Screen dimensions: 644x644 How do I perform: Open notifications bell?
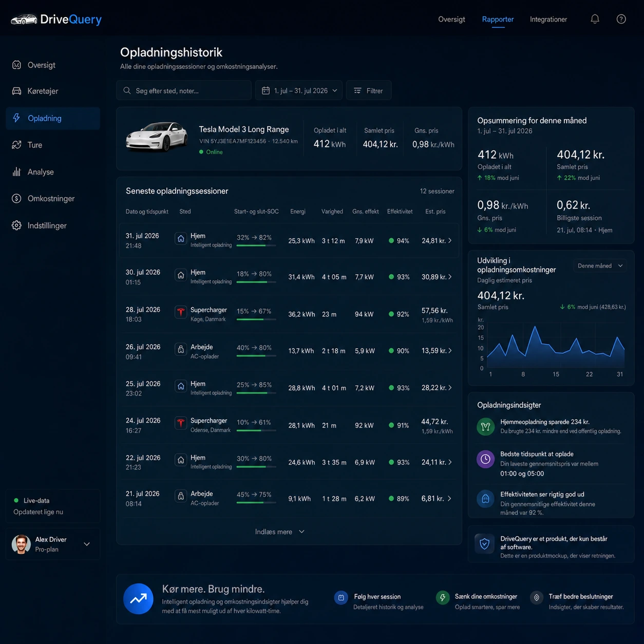(595, 19)
